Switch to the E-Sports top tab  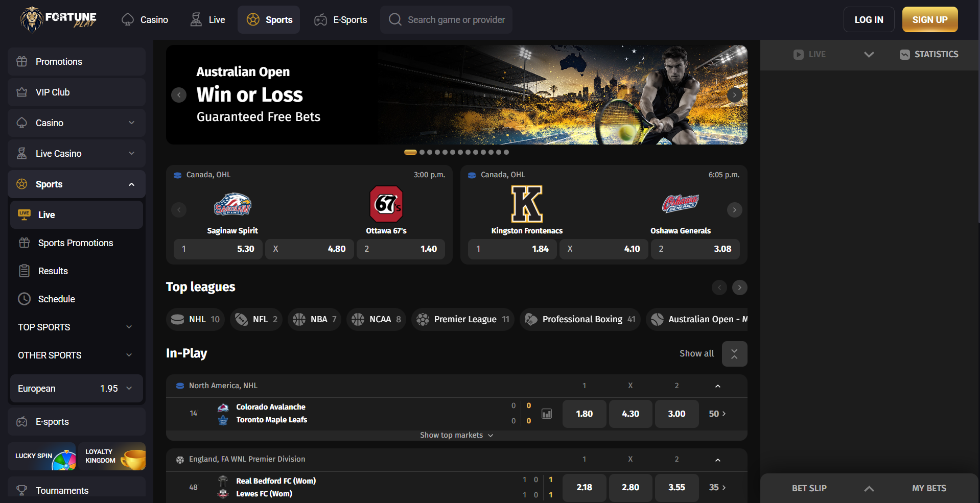click(x=341, y=20)
